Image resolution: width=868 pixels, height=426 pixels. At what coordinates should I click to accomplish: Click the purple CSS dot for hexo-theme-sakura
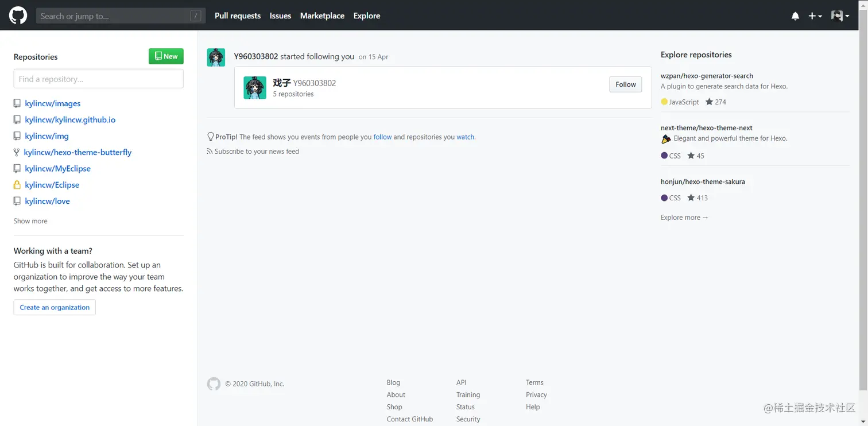coord(664,197)
